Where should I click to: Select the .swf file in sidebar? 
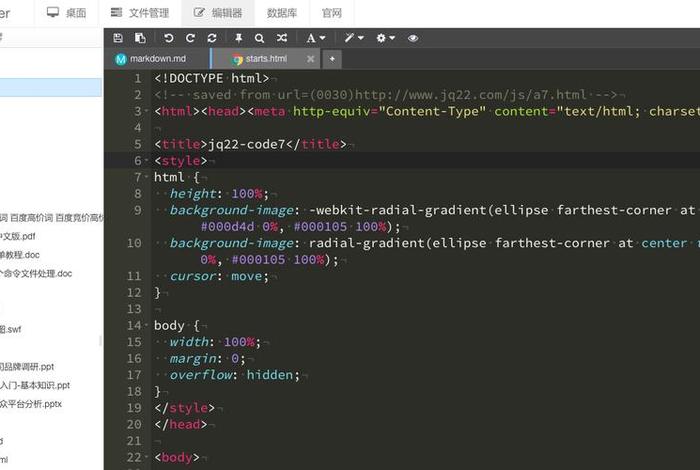[x=10, y=329]
